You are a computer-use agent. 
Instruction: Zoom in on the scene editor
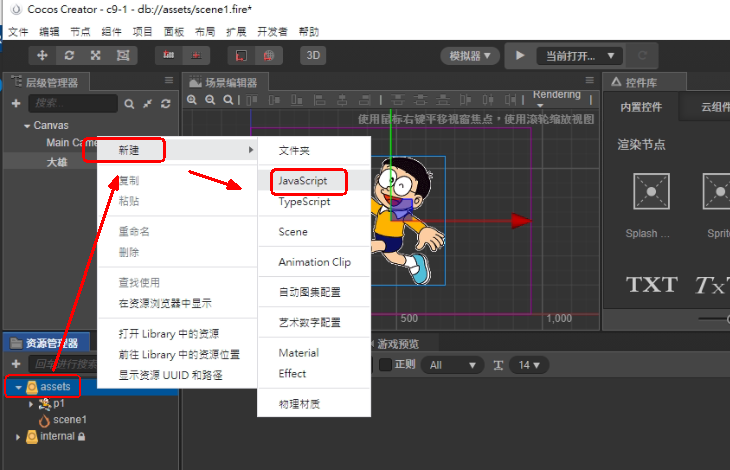coord(192,100)
